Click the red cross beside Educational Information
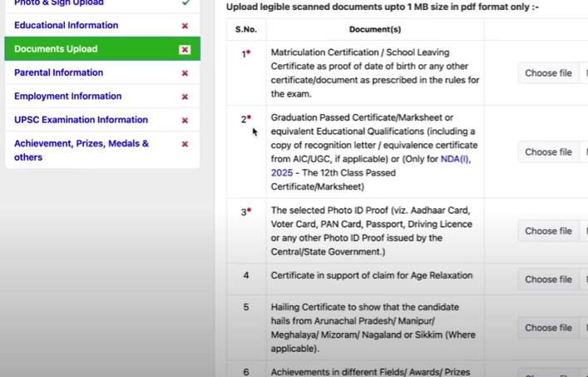588x377 pixels. tap(185, 26)
